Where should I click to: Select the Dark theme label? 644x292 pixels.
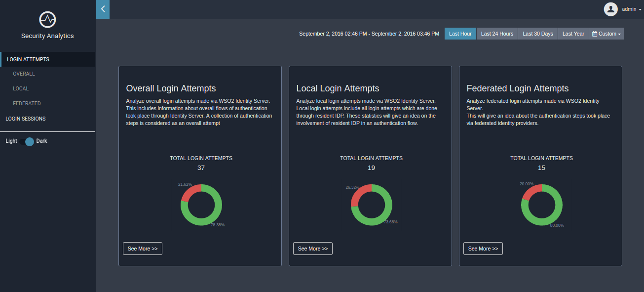(x=42, y=141)
